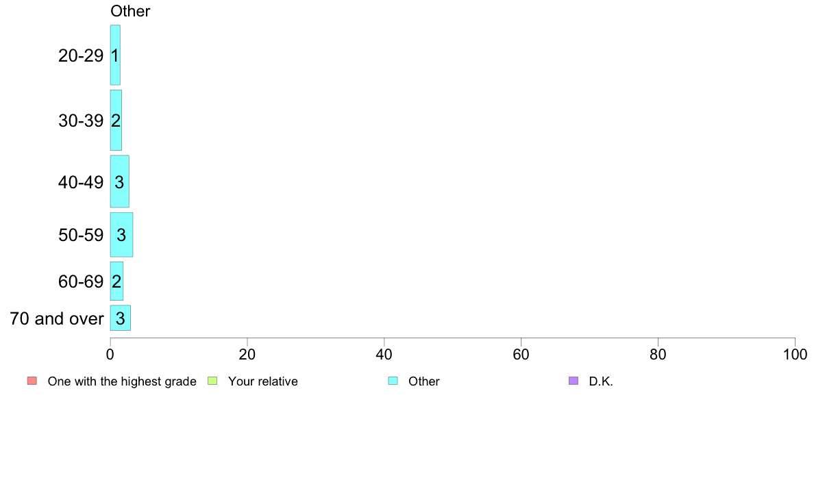Viewport: 814px width, 504px height.
Task: Click the 'D.K.' legend label
Action: [601, 381]
